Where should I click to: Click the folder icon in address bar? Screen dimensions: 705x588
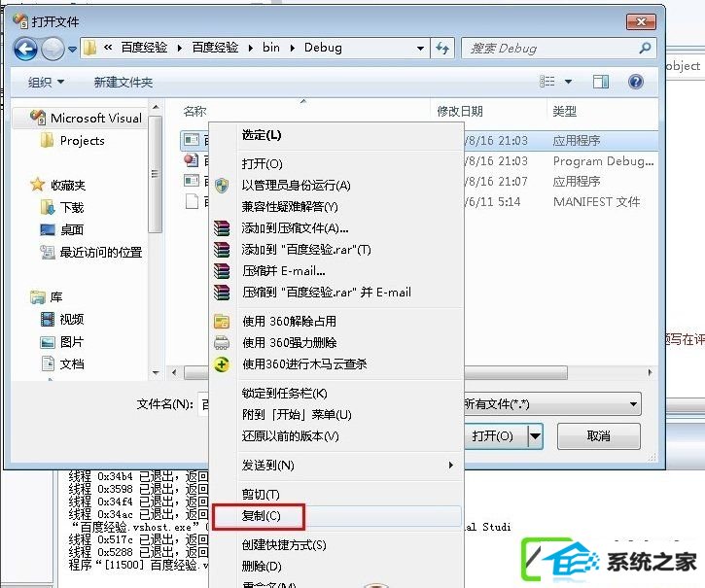click(x=90, y=48)
